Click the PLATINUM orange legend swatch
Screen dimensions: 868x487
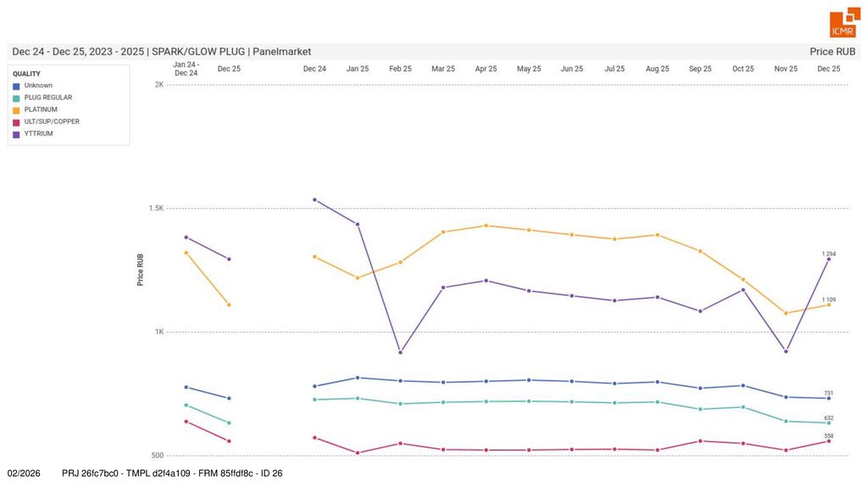pos(16,109)
